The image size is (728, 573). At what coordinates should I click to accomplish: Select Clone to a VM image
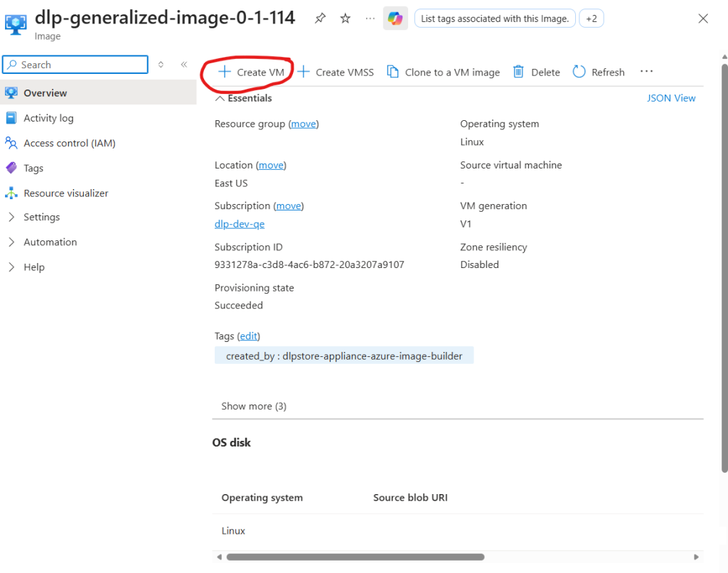(444, 73)
